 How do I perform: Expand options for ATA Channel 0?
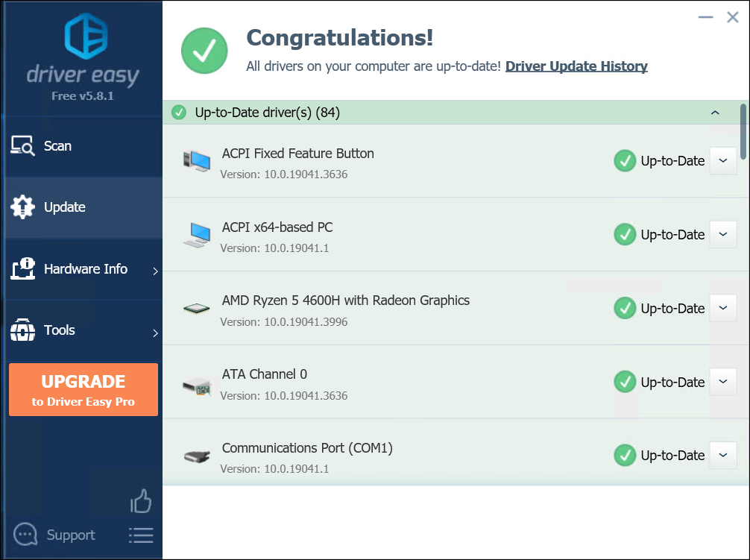coord(722,382)
